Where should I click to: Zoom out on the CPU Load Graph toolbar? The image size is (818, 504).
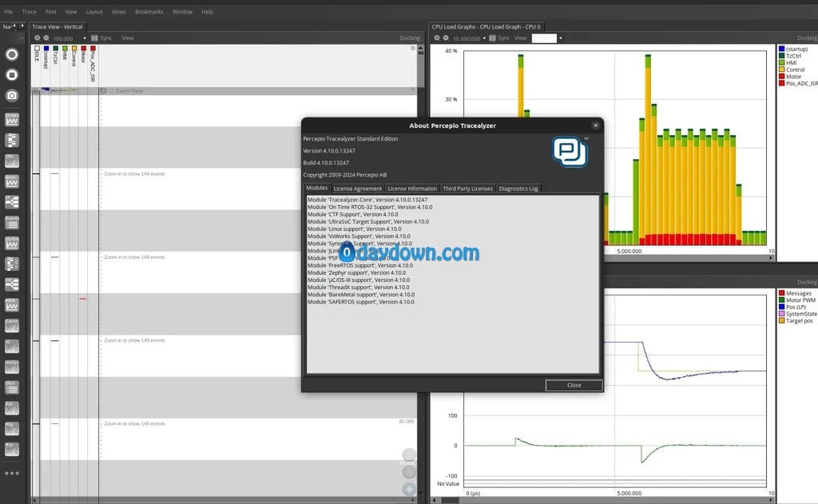(x=446, y=38)
